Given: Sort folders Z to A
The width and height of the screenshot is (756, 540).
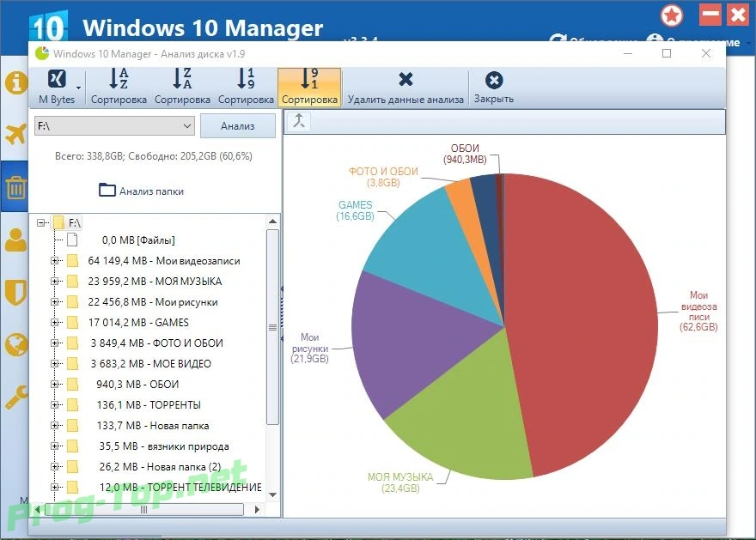Looking at the screenshot, I should pyautogui.click(x=182, y=88).
